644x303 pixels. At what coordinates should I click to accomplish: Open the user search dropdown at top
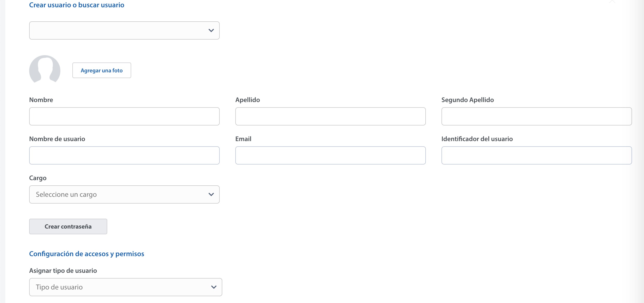coord(124,30)
